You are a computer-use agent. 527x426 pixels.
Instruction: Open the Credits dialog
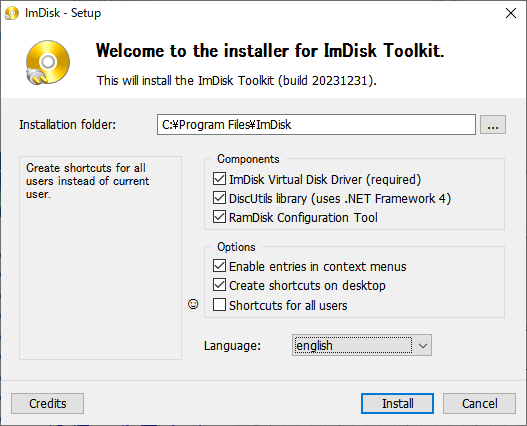pyautogui.click(x=47, y=403)
